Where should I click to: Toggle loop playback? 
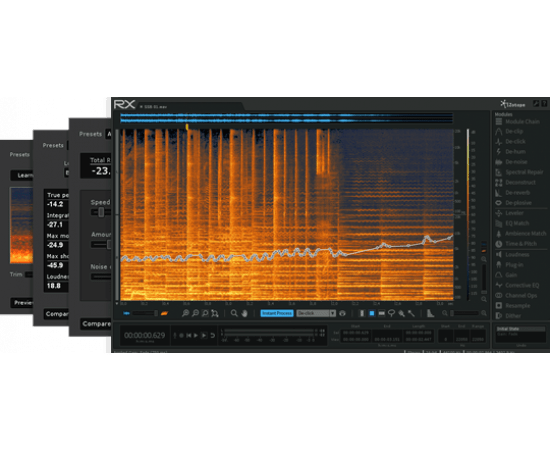coord(212,336)
